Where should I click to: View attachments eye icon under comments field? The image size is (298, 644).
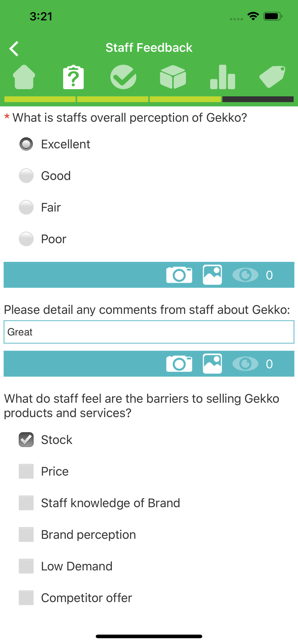245,364
